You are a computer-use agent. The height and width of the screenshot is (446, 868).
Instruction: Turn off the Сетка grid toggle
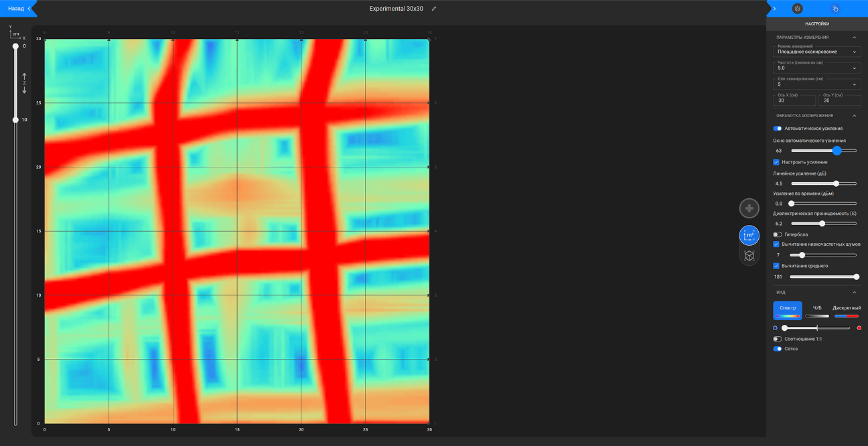pos(778,349)
